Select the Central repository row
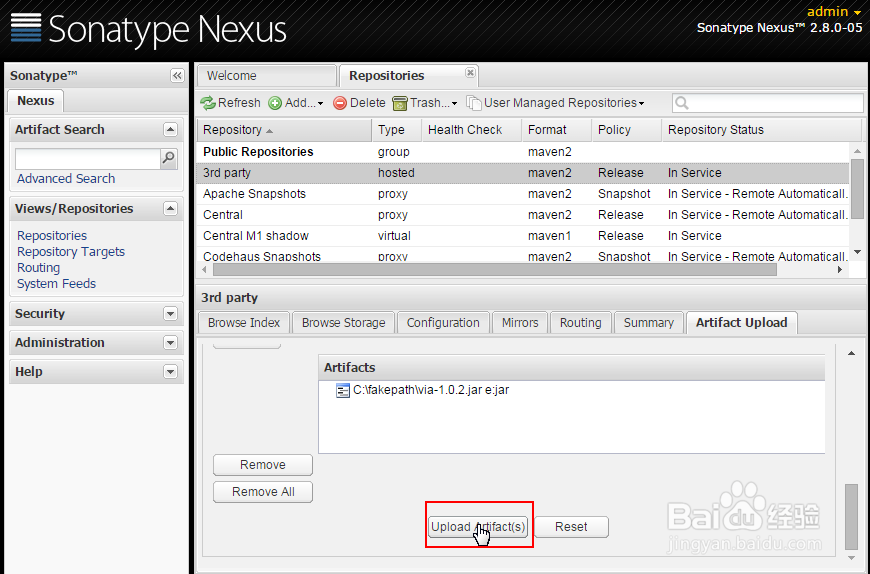Screen dimensions: 870x574 point(523,215)
